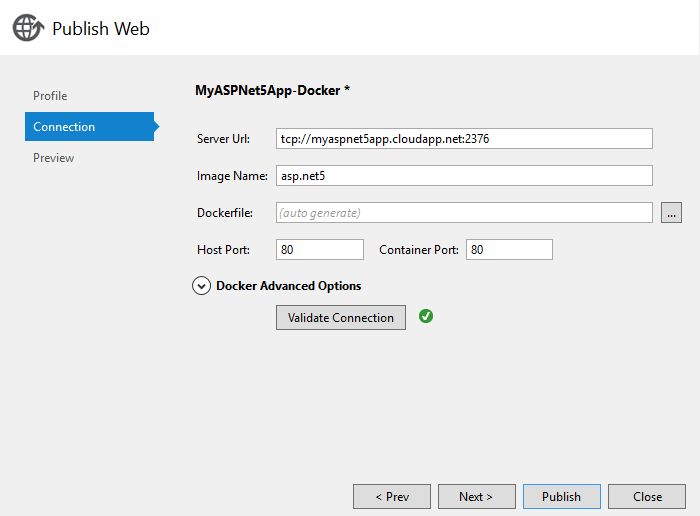The image size is (700, 516).
Task: Focus the Image Name text box
Action: (x=464, y=176)
